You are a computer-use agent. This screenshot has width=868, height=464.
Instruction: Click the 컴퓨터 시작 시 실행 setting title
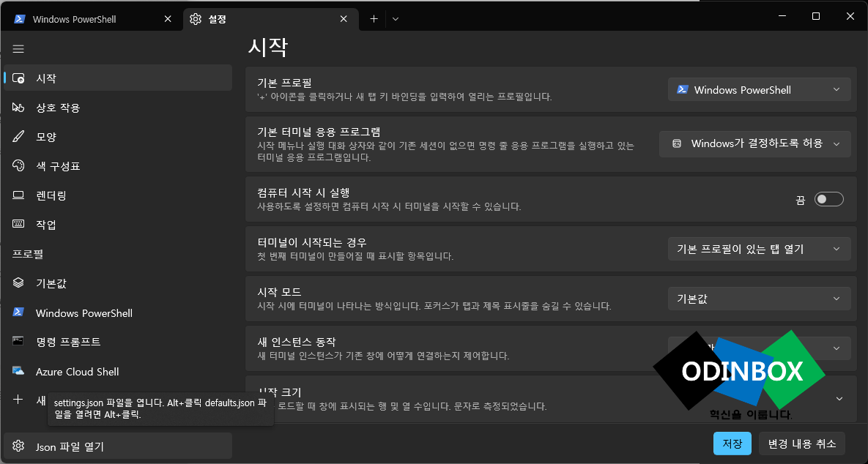point(303,192)
